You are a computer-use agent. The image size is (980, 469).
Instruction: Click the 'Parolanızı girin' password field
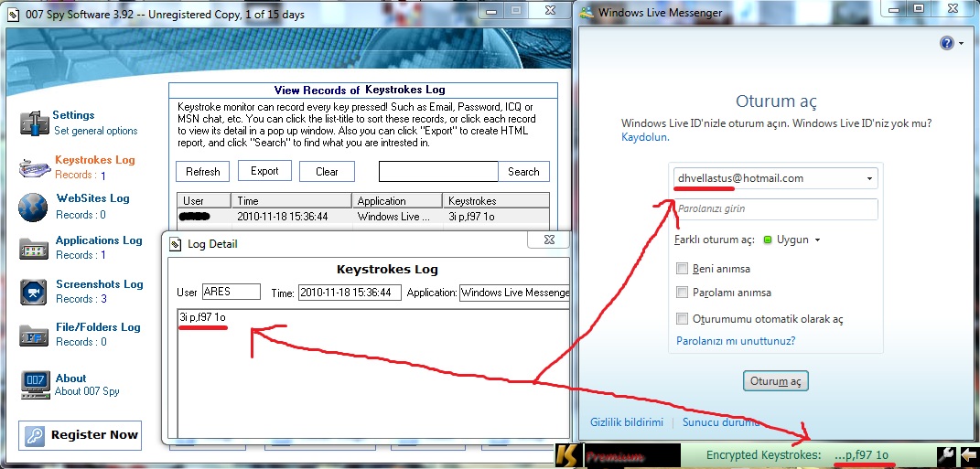pos(776,209)
